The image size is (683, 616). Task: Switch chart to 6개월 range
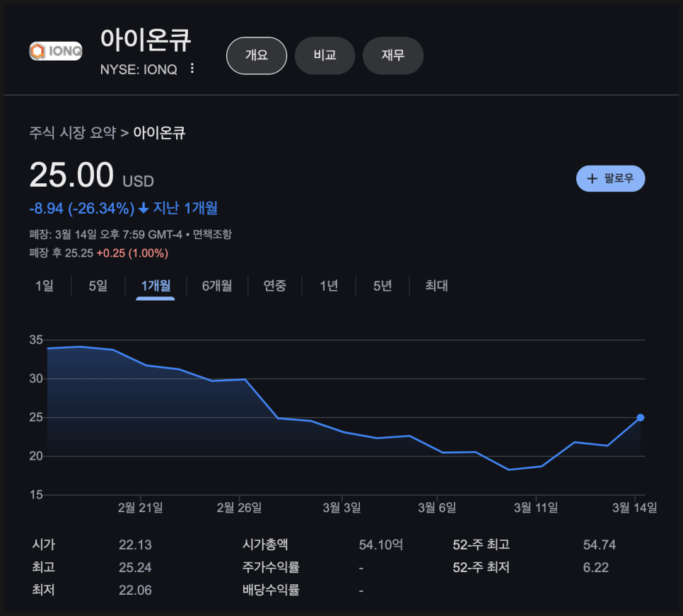[217, 286]
